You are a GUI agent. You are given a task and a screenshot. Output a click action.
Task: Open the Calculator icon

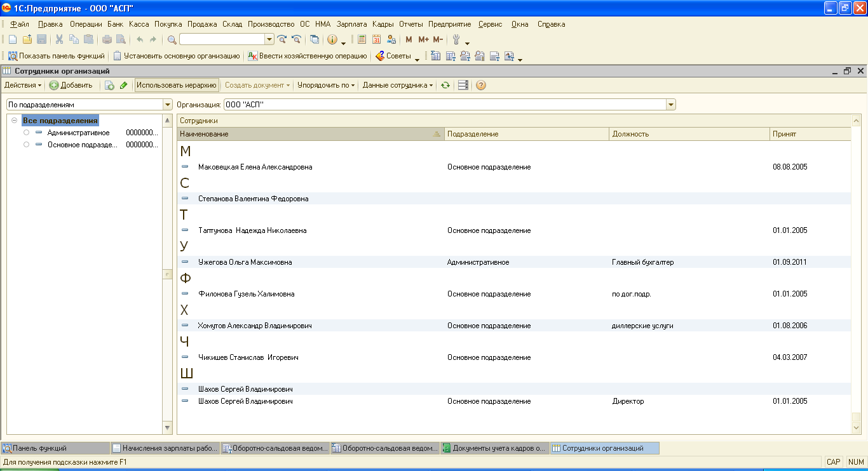point(362,39)
